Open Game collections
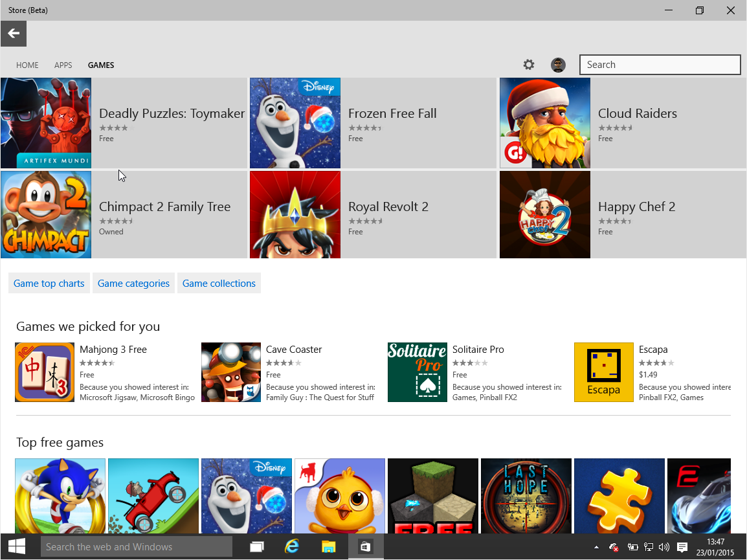This screenshot has height=560, width=747. [x=219, y=283]
